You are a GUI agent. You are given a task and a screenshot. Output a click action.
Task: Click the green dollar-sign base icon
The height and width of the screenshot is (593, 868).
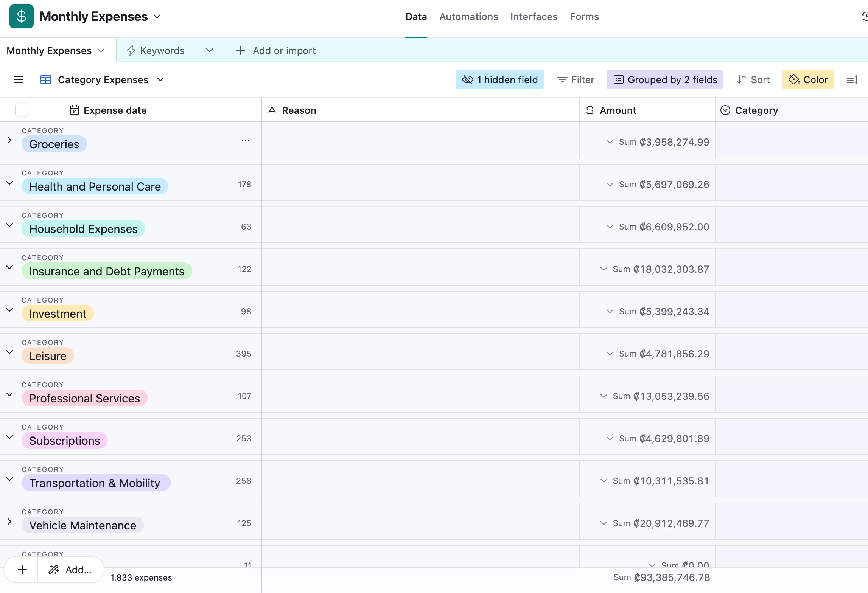click(21, 16)
